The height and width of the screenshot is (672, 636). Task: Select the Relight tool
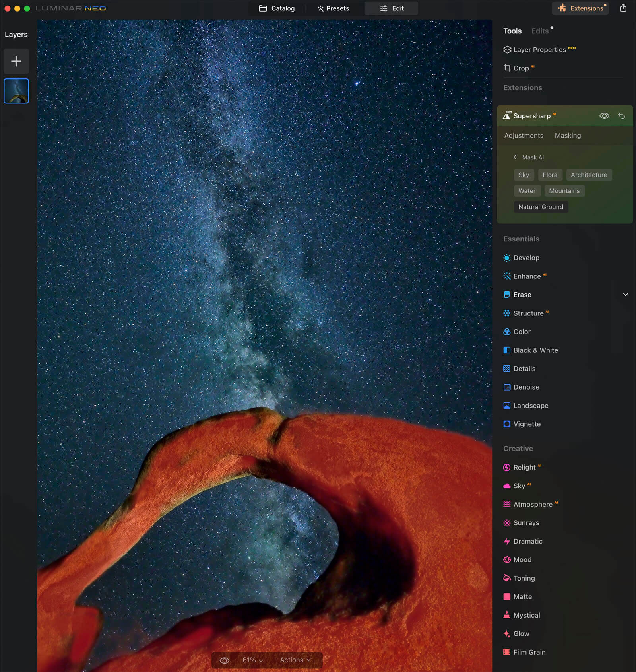coord(524,467)
